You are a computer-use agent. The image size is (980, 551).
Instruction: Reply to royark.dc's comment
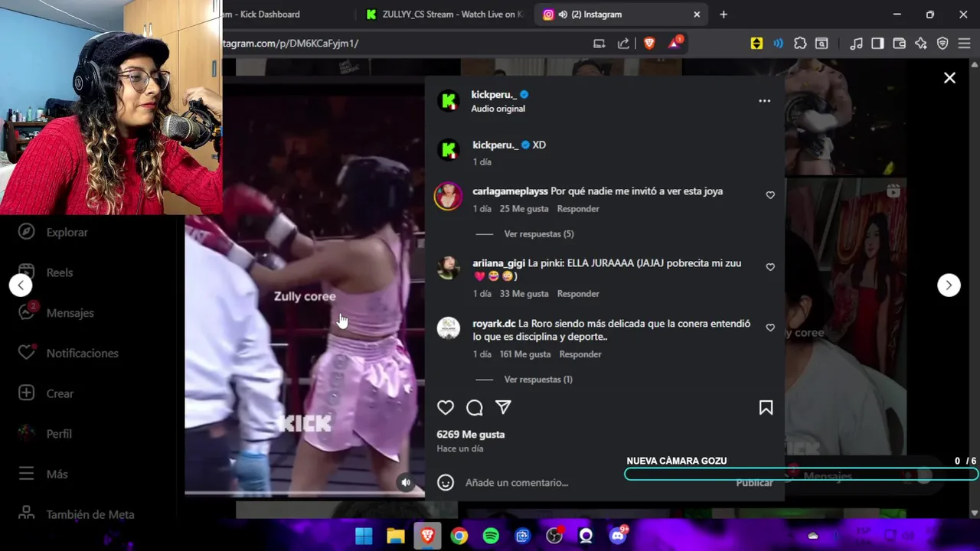click(580, 354)
